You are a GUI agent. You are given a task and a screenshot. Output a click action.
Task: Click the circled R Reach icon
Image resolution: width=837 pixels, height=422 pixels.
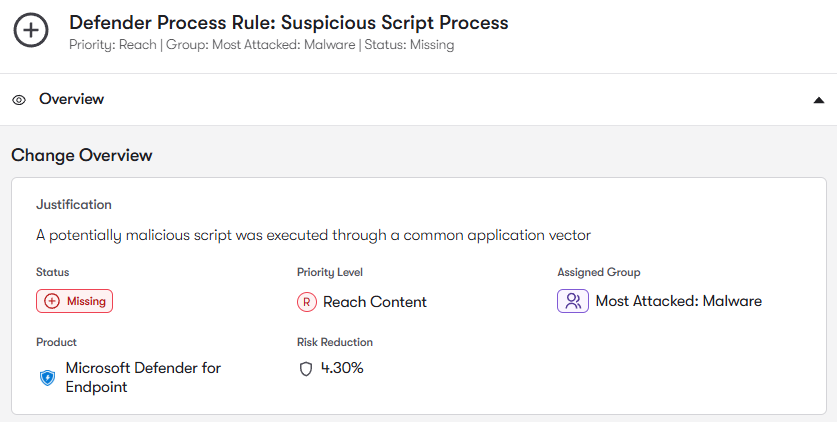pyautogui.click(x=307, y=302)
